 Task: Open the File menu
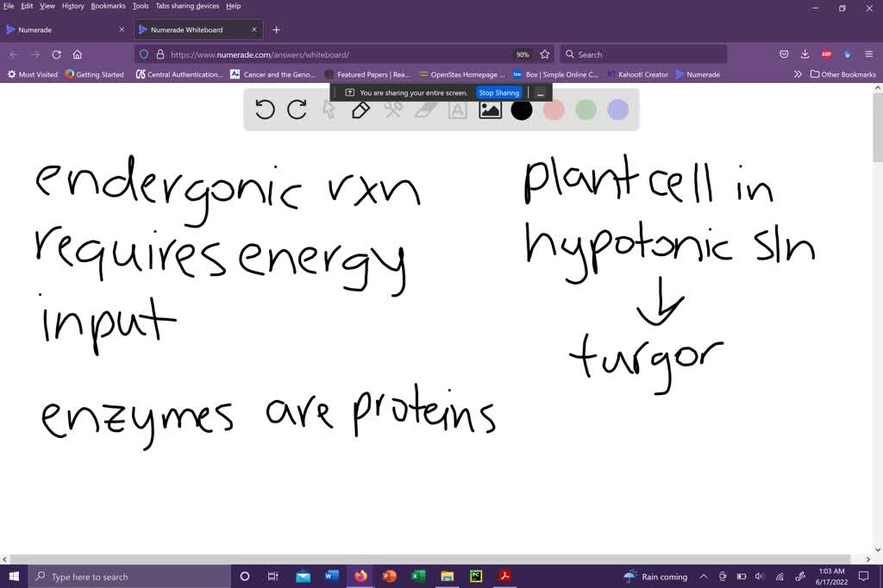tap(9, 6)
